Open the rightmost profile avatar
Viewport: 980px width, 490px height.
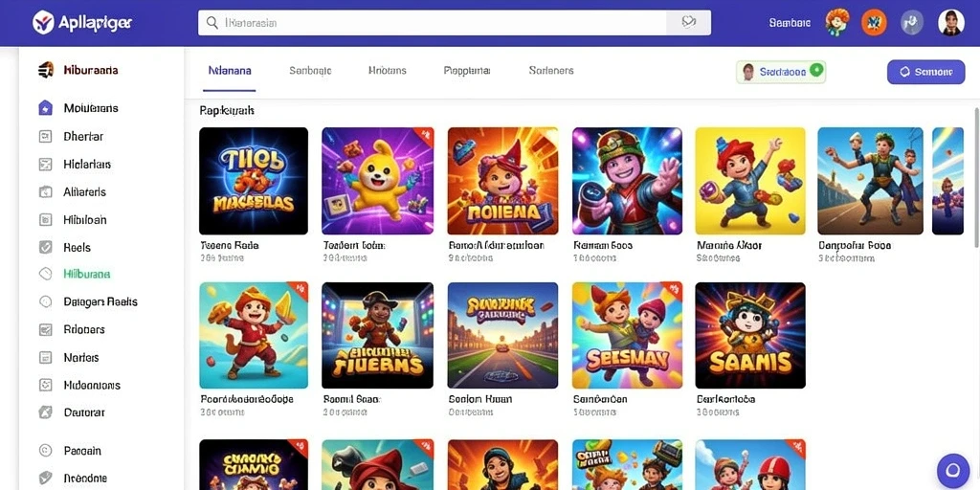[950, 23]
